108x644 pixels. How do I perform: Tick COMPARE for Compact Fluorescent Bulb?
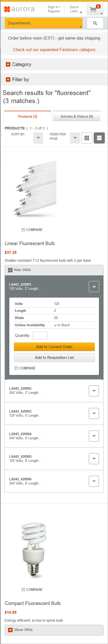coord(23,590)
